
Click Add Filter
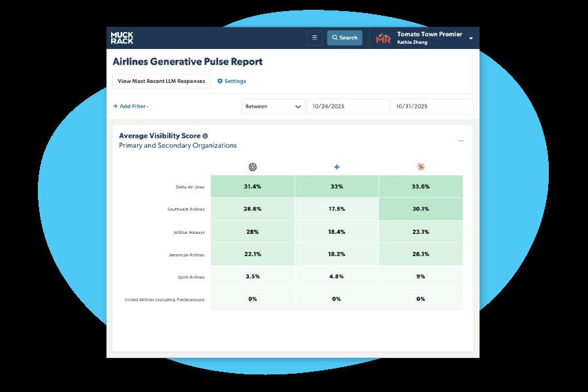click(x=131, y=106)
